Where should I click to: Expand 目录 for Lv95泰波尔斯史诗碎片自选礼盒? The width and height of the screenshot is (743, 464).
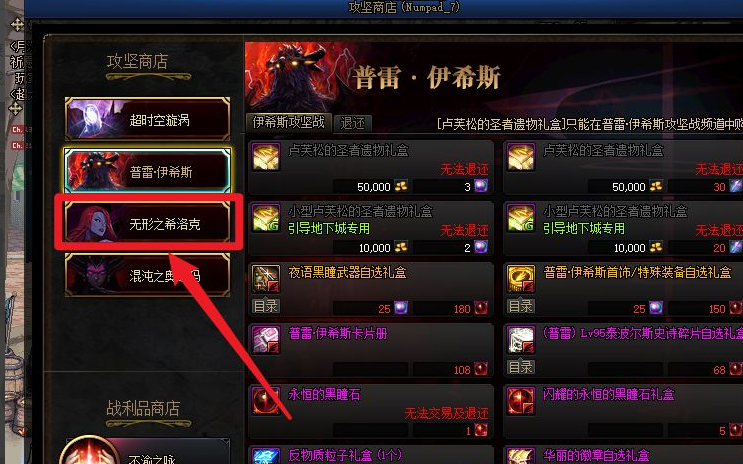tap(520, 367)
